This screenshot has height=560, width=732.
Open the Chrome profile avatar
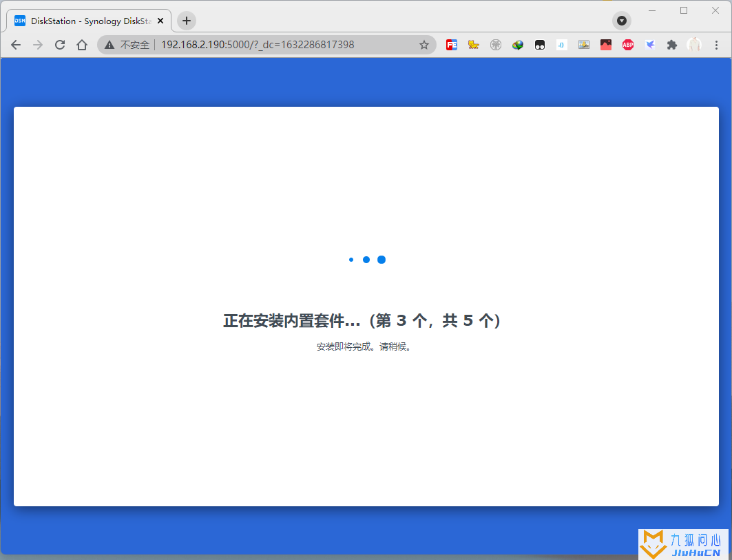694,45
